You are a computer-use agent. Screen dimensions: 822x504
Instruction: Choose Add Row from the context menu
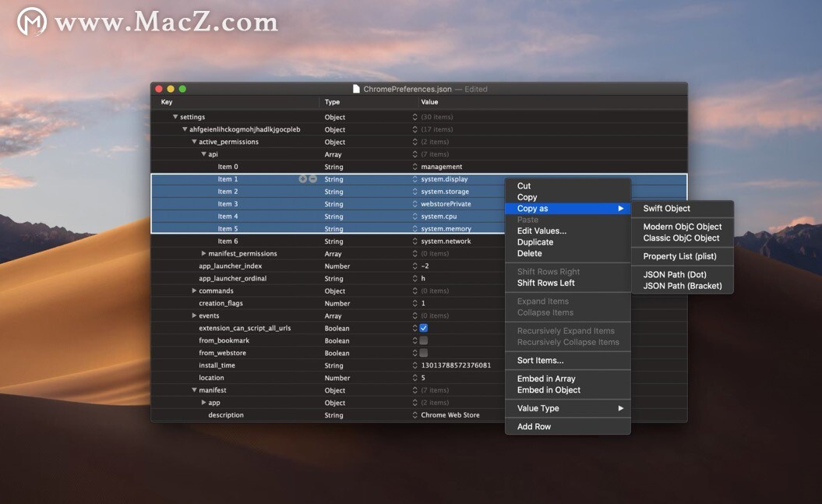pyautogui.click(x=568, y=426)
